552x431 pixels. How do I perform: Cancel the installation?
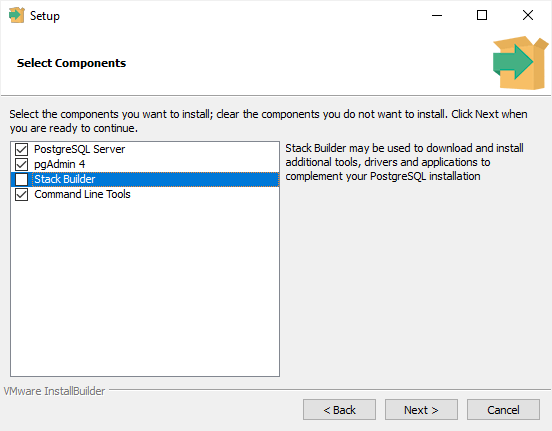[503, 410]
